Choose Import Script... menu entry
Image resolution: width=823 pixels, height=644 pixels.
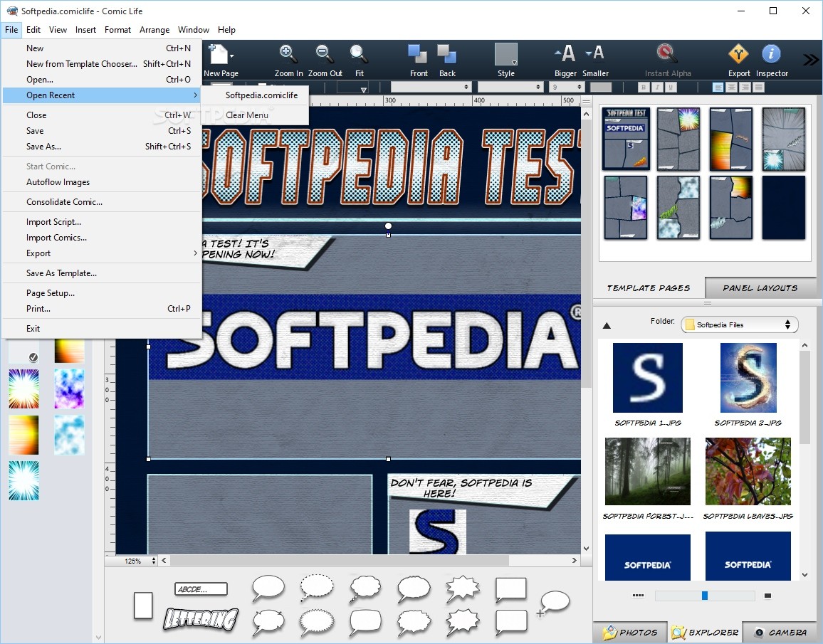(102, 222)
